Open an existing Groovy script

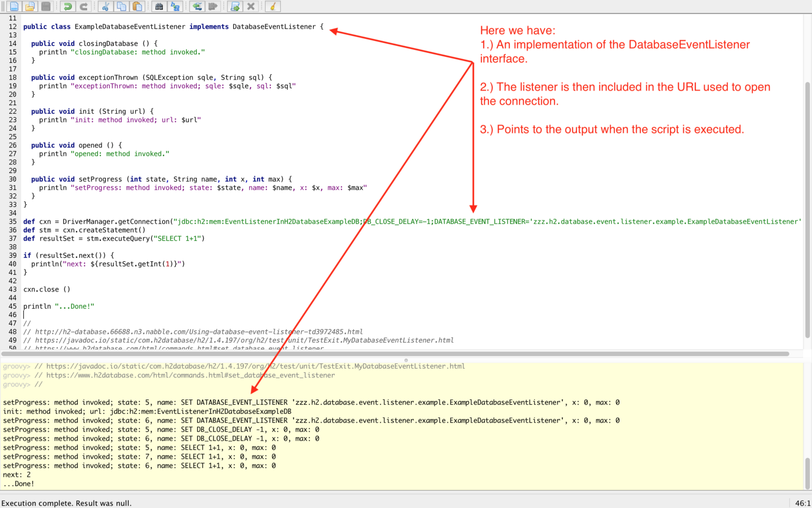coord(30,6)
